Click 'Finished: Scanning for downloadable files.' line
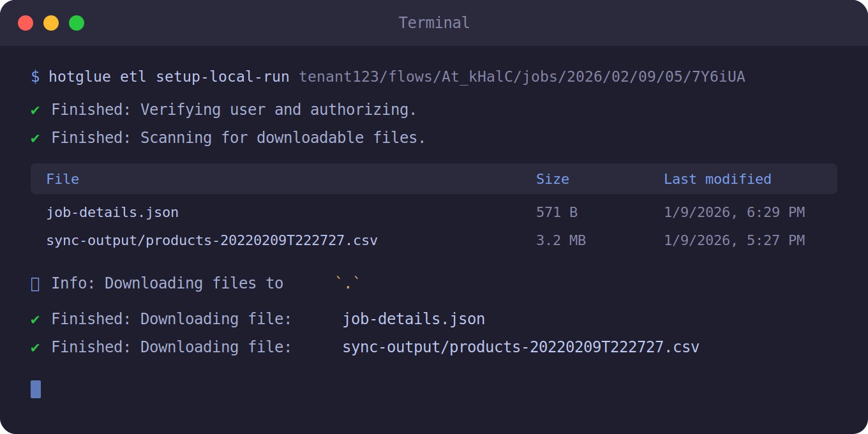868x434 pixels. 238,138
